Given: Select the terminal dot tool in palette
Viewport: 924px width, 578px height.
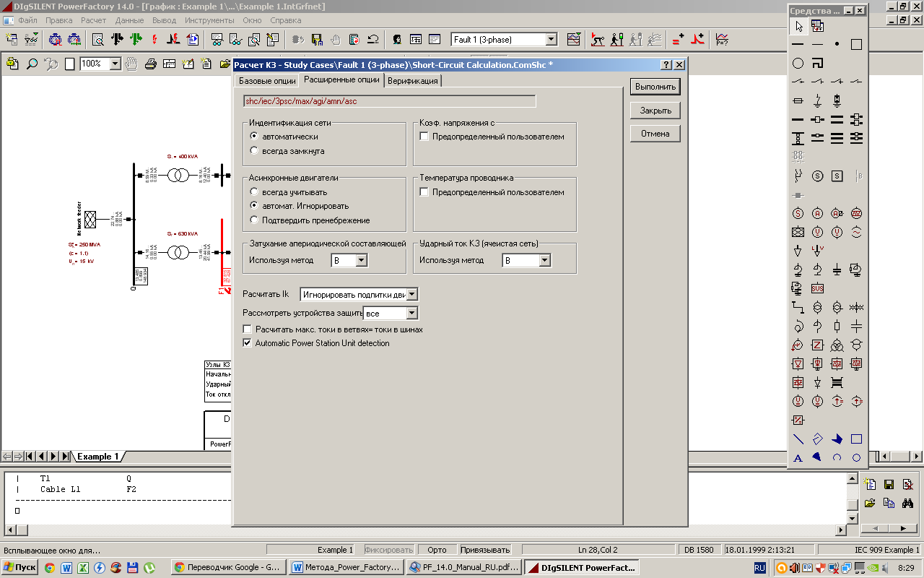Looking at the screenshot, I should coord(837,44).
